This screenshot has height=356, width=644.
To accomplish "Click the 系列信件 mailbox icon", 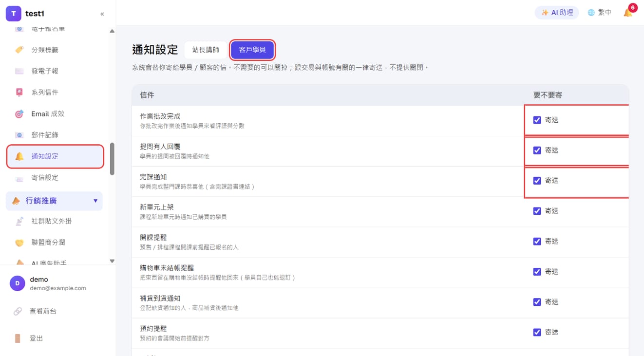I will (x=19, y=92).
